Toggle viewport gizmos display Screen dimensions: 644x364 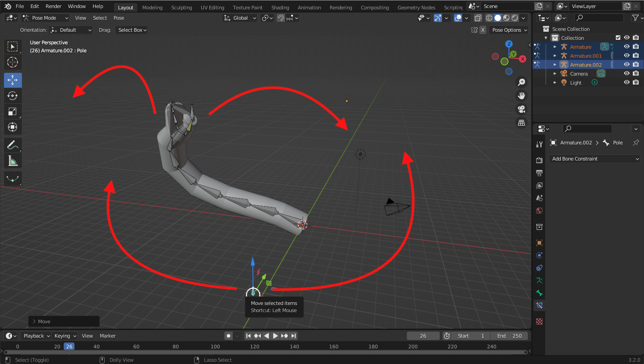pyautogui.click(x=438, y=18)
